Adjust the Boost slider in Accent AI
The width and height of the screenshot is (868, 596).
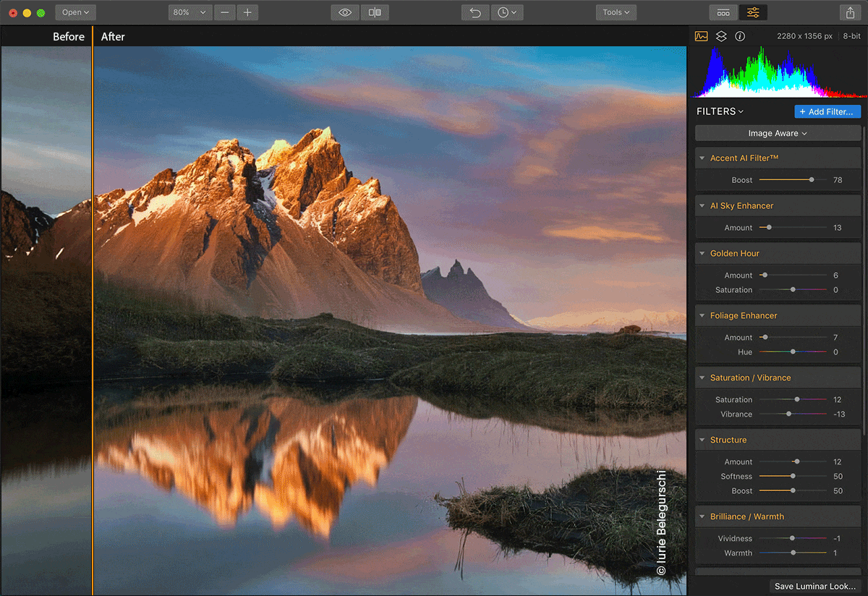[812, 180]
